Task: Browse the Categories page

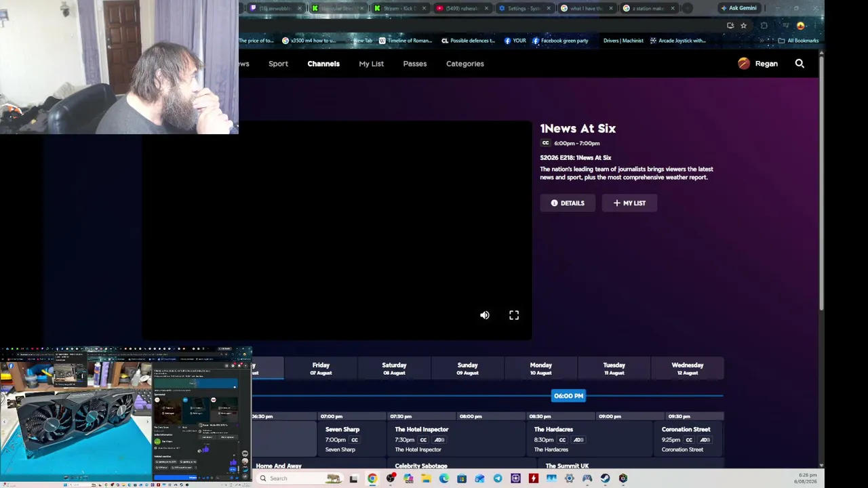Action: (465, 64)
